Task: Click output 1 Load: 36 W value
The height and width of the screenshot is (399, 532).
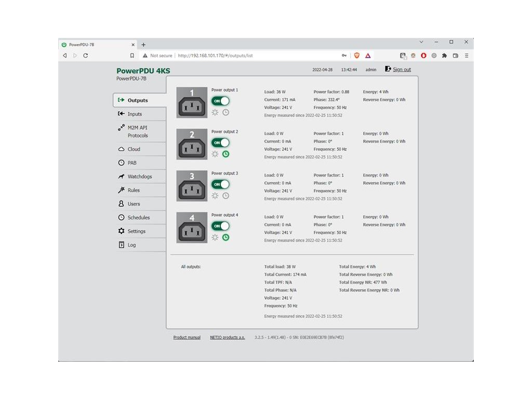Action: click(275, 92)
